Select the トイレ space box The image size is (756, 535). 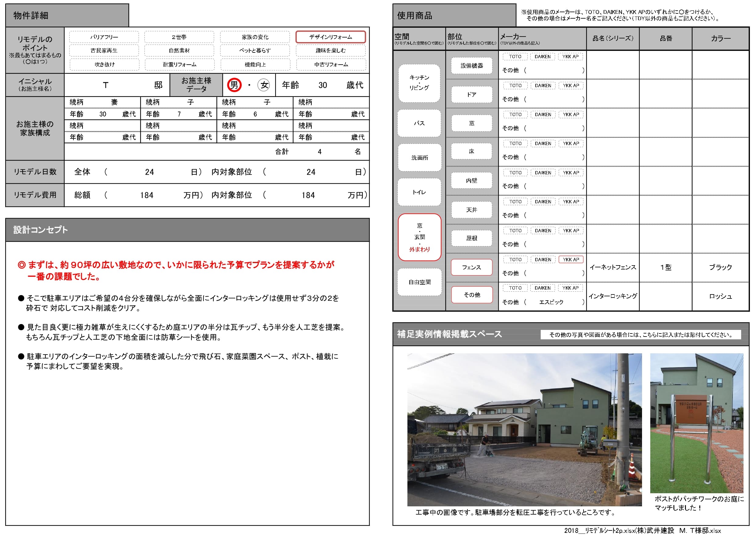[419, 192]
